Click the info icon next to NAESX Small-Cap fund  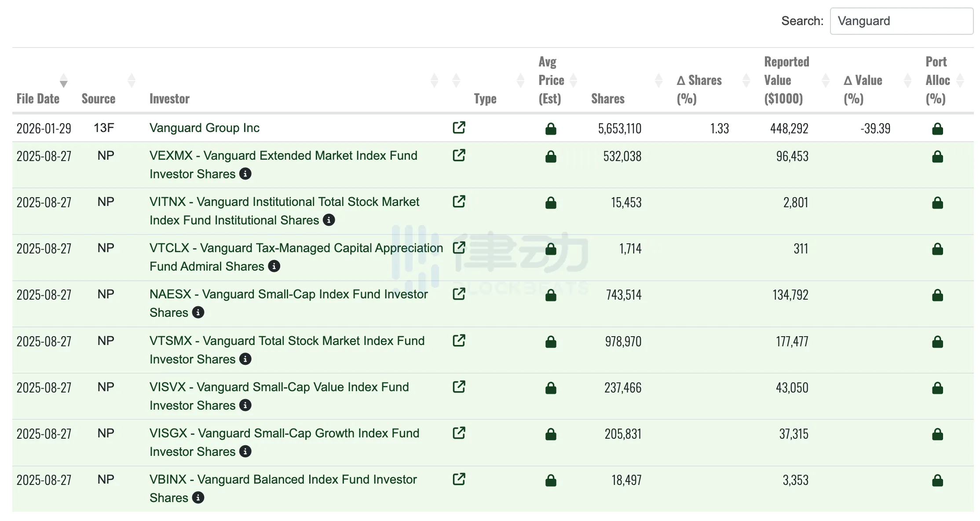pyautogui.click(x=197, y=312)
